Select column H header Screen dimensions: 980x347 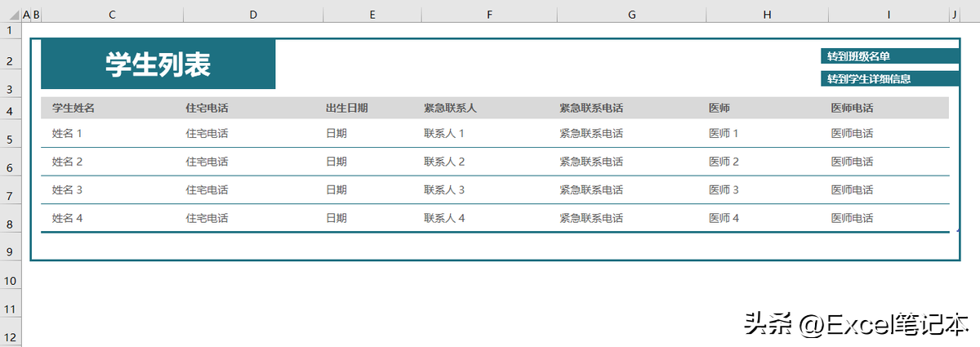pyautogui.click(x=767, y=16)
